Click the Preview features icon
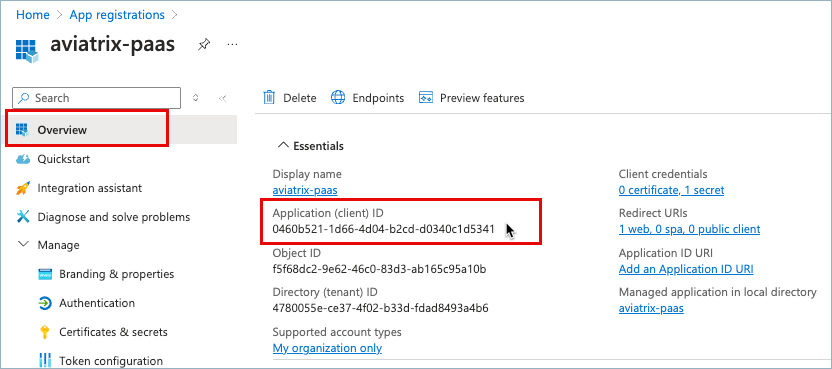Viewport: 832px width, 369px height. (x=426, y=98)
